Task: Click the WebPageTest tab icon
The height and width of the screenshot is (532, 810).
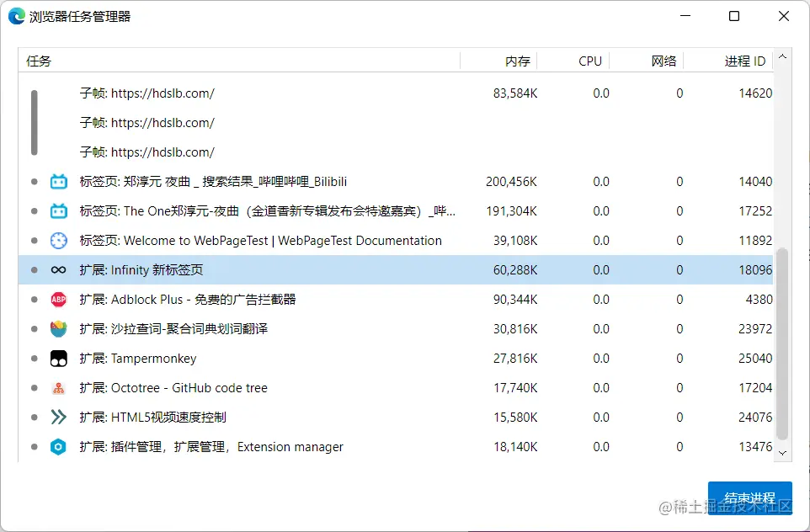Action: (x=58, y=241)
